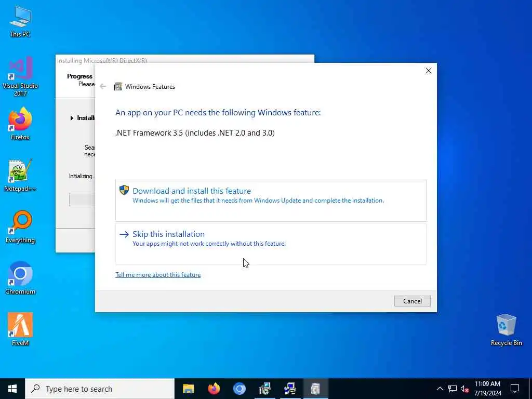Choose Skip this installation option
The width and height of the screenshot is (532, 399).
(x=271, y=244)
